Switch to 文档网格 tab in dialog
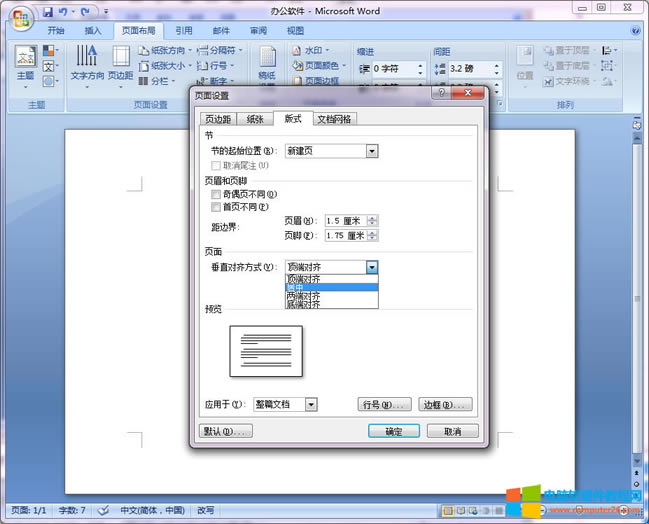649x524 pixels. (334, 119)
